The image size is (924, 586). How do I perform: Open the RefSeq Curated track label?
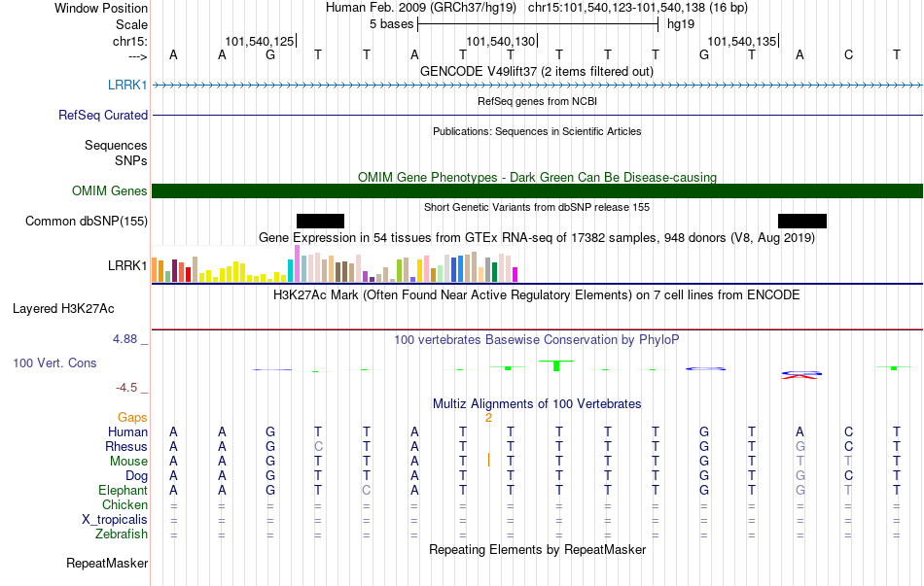[102, 115]
